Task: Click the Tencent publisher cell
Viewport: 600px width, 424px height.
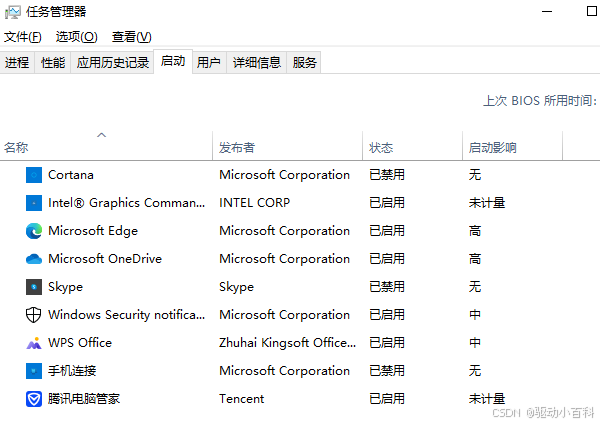Action: click(x=241, y=399)
